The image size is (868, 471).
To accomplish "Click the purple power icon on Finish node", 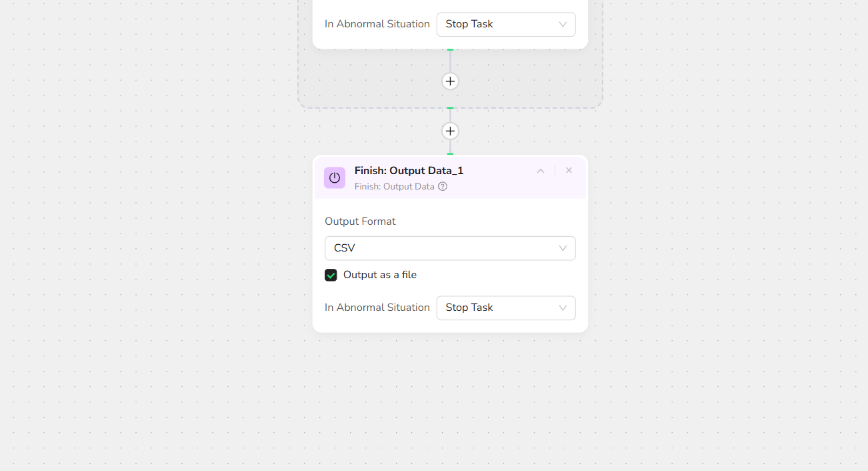I will pyautogui.click(x=335, y=177).
